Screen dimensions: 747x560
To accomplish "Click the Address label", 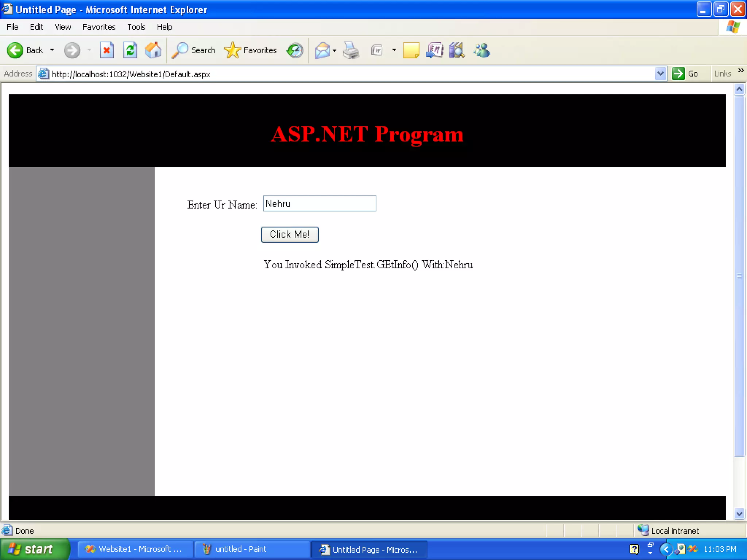I will (18, 74).
